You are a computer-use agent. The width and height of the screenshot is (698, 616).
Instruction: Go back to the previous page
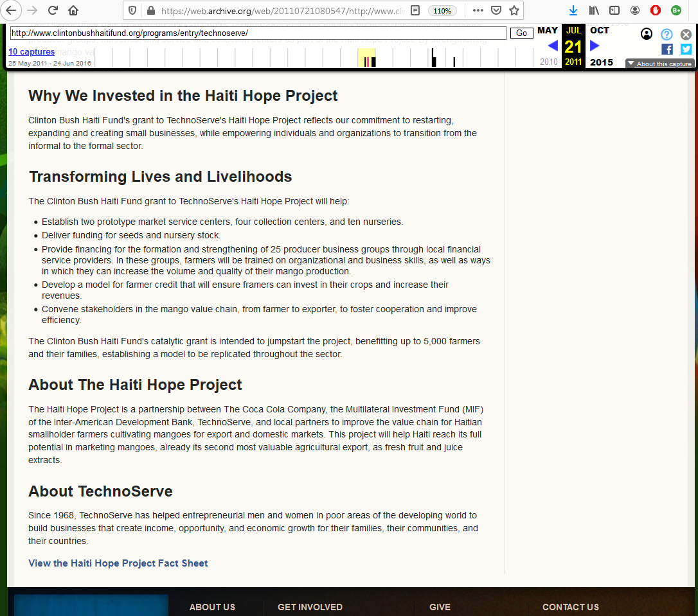point(11,10)
